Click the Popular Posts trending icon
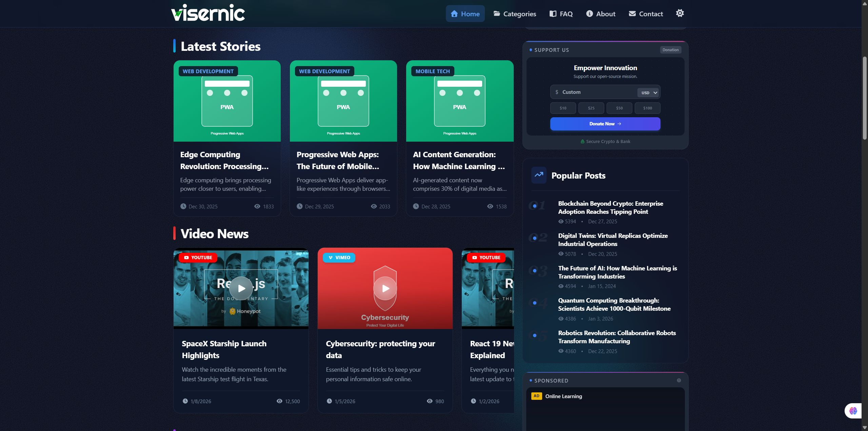Viewport: 868px width, 431px height. 538,175
